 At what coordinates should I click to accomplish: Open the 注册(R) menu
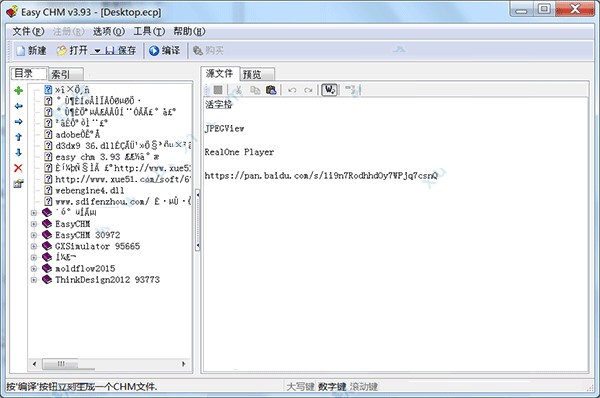(x=68, y=31)
